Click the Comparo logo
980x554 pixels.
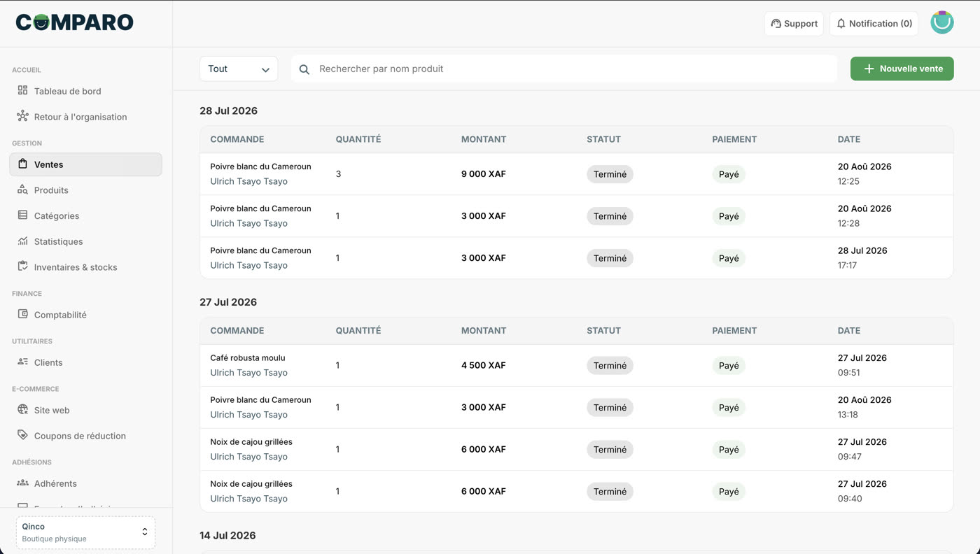(75, 22)
